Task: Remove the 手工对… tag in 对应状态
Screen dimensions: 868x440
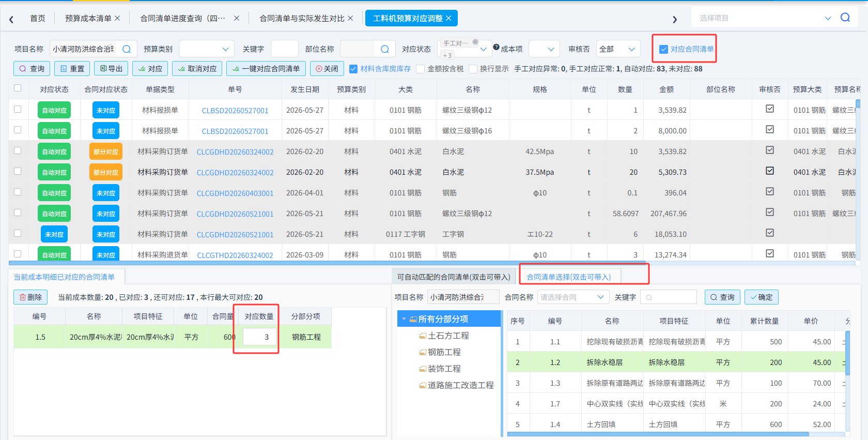Action: point(475,42)
